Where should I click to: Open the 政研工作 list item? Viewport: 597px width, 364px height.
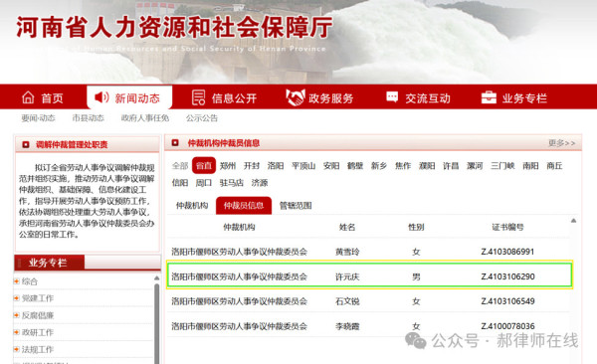coord(38,332)
